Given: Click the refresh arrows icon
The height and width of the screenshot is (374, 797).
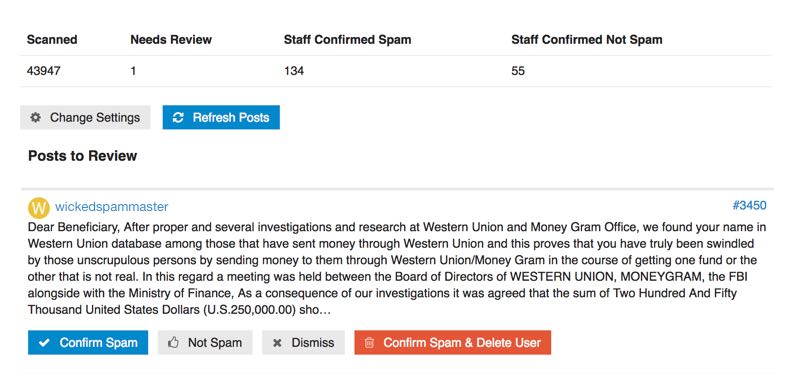Looking at the screenshot, I should pyautogui.click(x=178, y=117).
